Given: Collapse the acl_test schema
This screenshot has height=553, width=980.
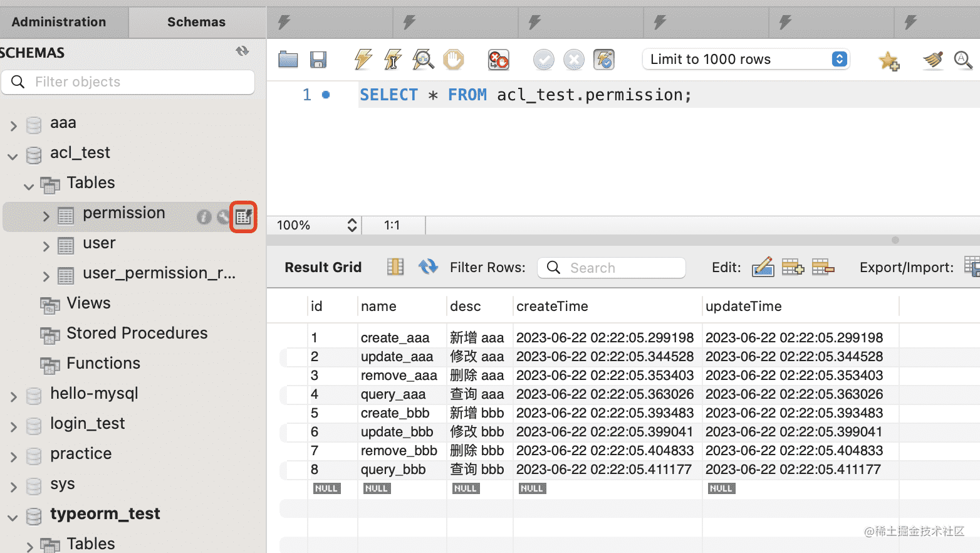Looking at the screenshot, I should (x=13, y=156).
